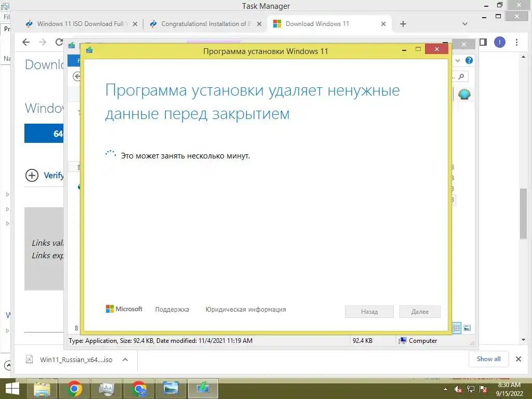Click the 92.4 KB status bar size
This screenshot has height=399, width=532.
tap(362, 341)
